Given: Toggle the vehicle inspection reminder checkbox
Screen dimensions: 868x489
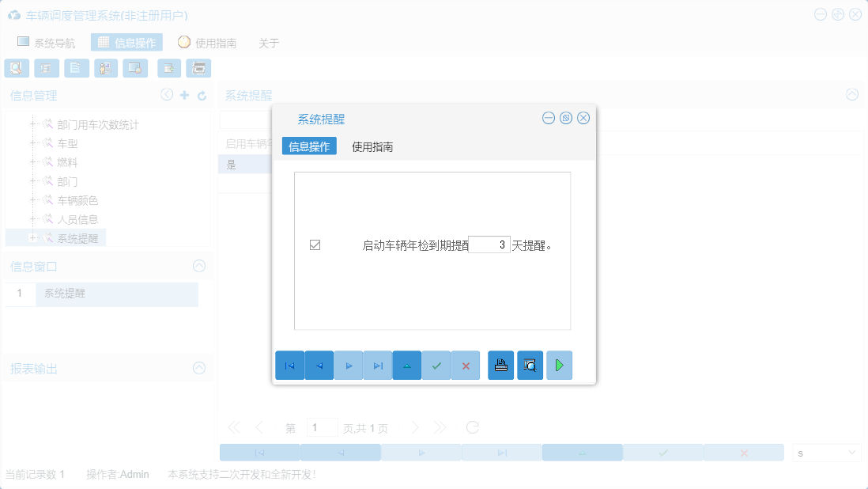Looking at the screenshot, I should (x=314, y=244).
